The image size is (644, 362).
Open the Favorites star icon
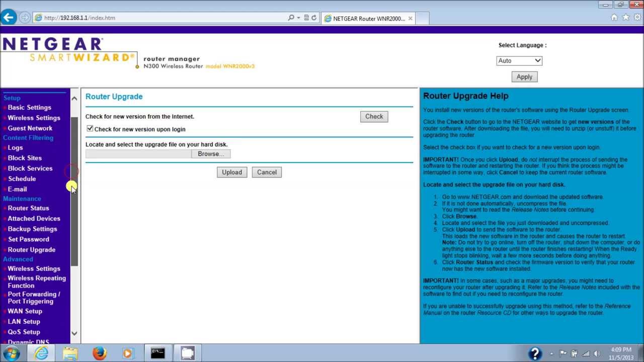click(625, 18)
